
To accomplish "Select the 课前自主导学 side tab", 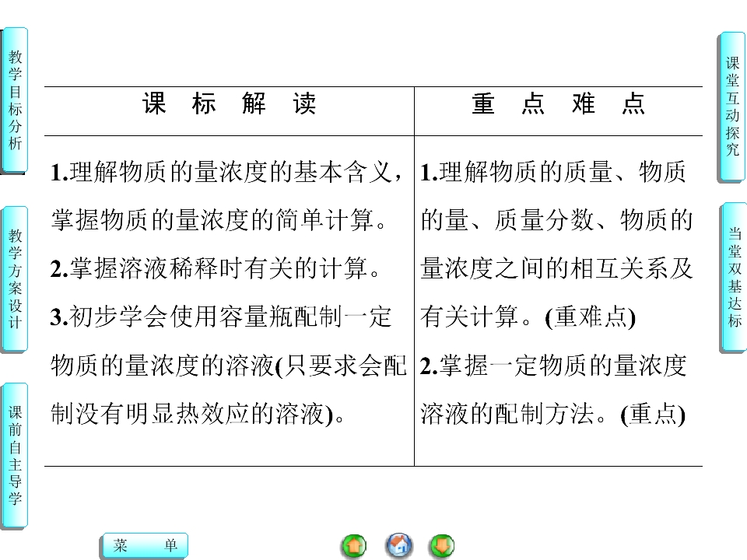I will (15, 456).
